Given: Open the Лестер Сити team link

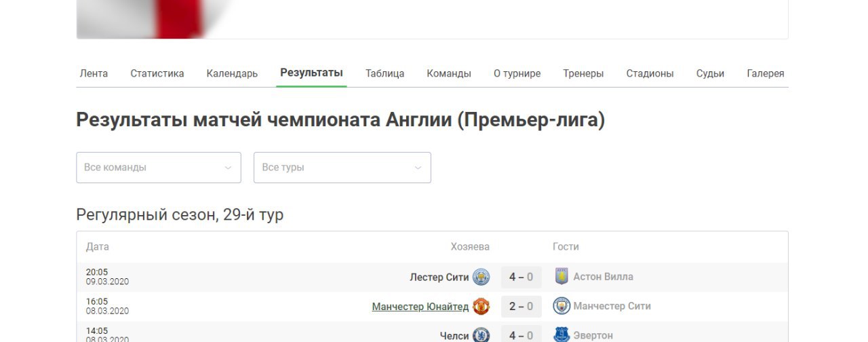Looking at the screenshot, I should coord(439,277).
